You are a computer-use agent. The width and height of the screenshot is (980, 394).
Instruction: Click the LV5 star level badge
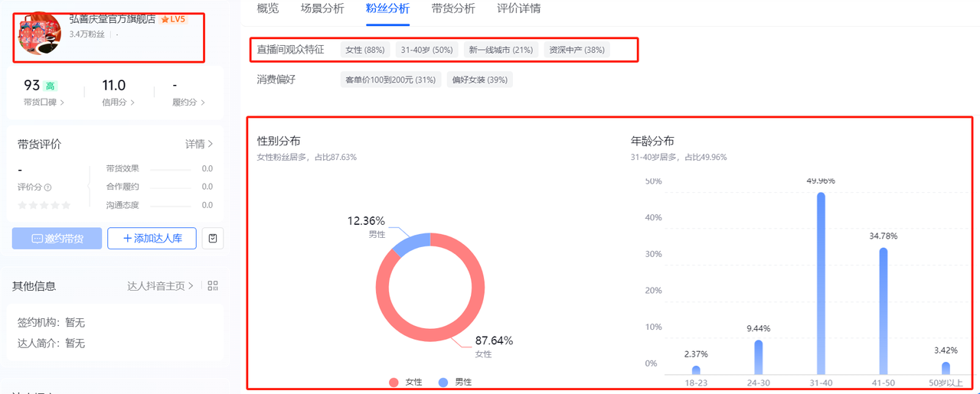(173, 19)
